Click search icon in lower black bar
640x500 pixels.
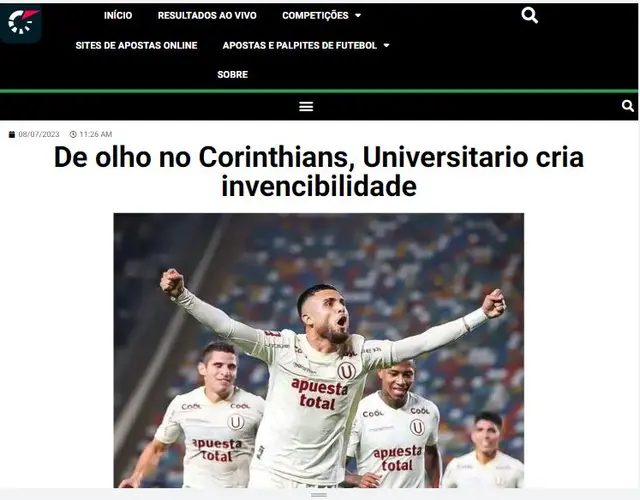pyautogui.click(x=628, y=107)
